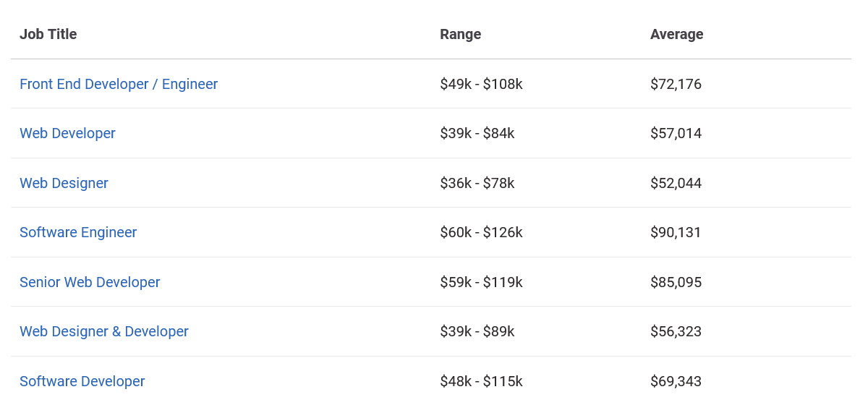Click the Web Designer & Developer link
The width and height of the screenshot is (868, 405).
pos(104,331)
